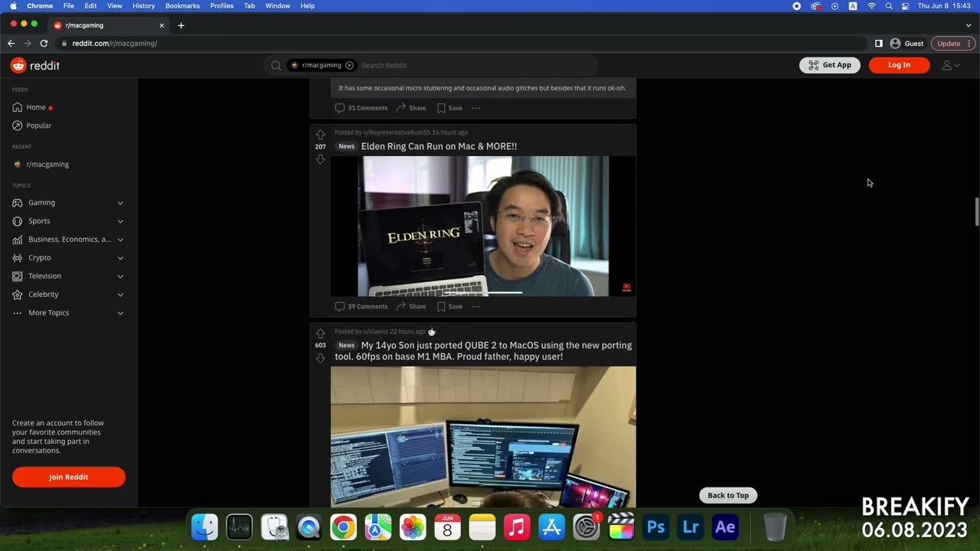Image resolution: width=980 pixels, height=551 pixels.
Task: Open user RepresentativeRuin55's profile
Action: 397,132
